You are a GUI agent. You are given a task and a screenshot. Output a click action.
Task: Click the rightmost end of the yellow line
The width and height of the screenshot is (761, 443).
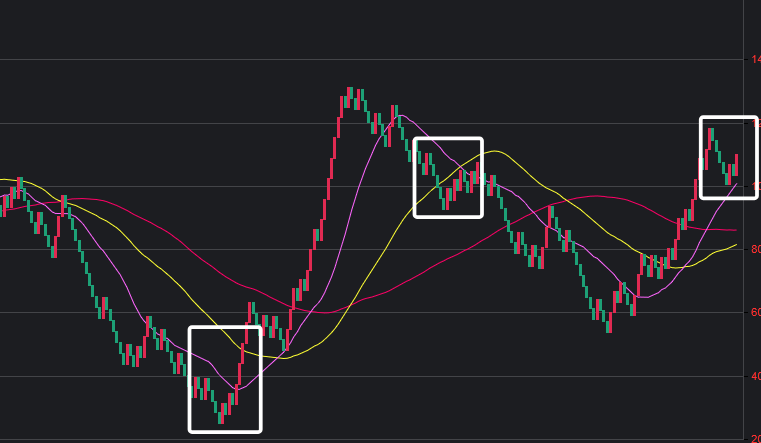(x=737, y=244)
